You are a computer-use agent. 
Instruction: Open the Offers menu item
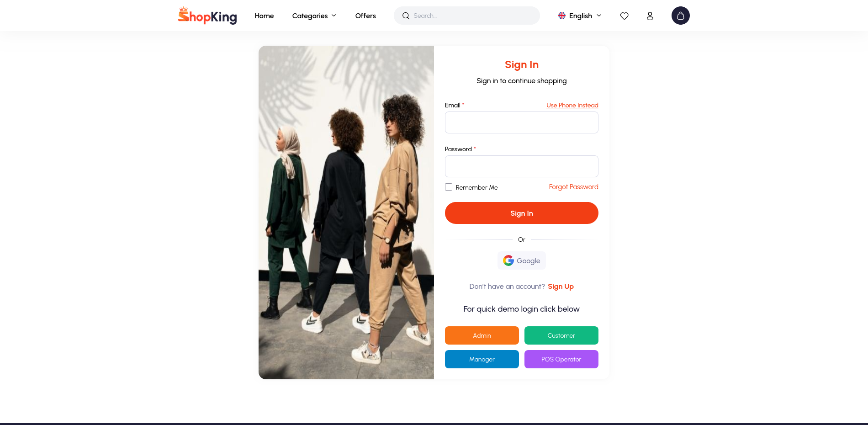365,16
